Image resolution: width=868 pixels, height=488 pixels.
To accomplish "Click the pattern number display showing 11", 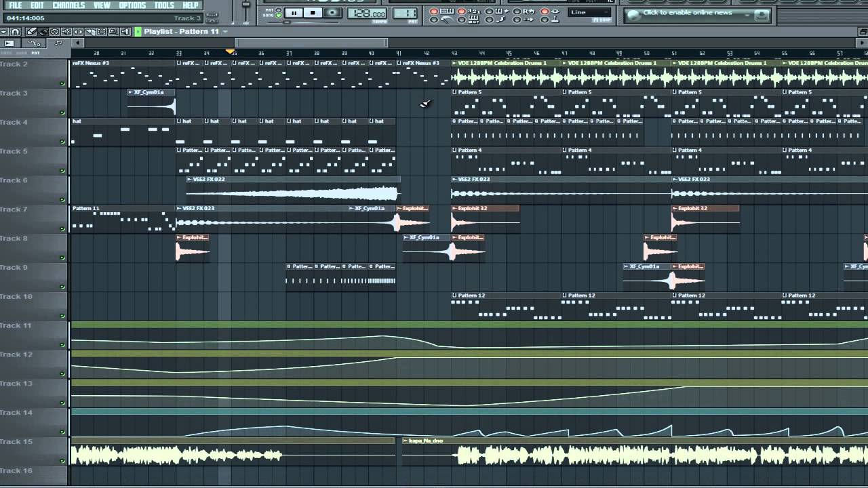I will 405,14.
